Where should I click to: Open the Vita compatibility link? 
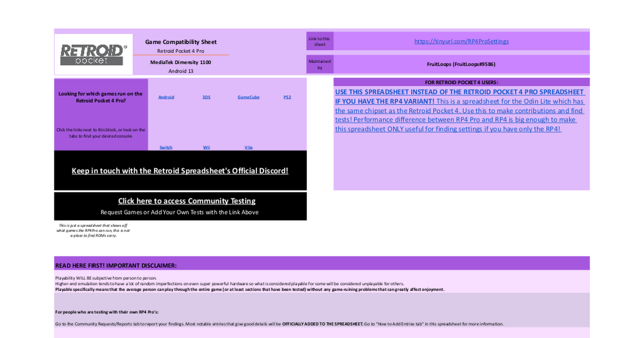tap(248, 147)
